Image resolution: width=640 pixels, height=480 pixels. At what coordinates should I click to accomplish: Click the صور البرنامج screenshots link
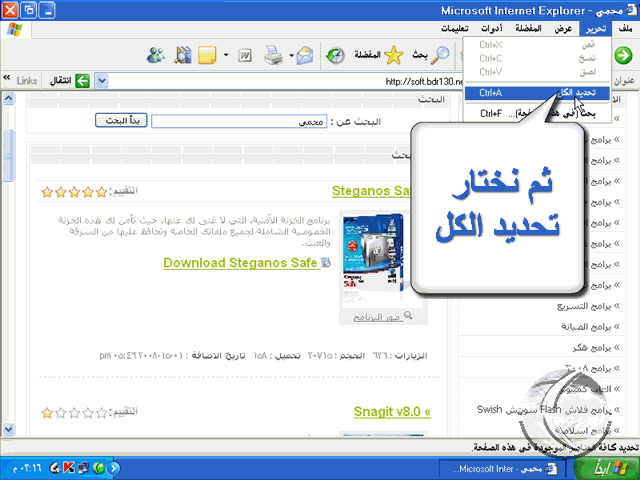click(378, 317)
